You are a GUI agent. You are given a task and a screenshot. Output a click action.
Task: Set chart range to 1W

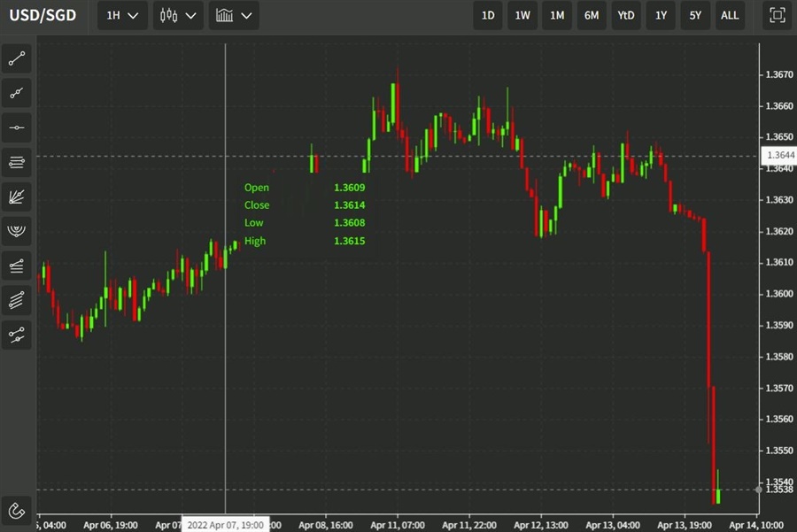tap(522, 15)
